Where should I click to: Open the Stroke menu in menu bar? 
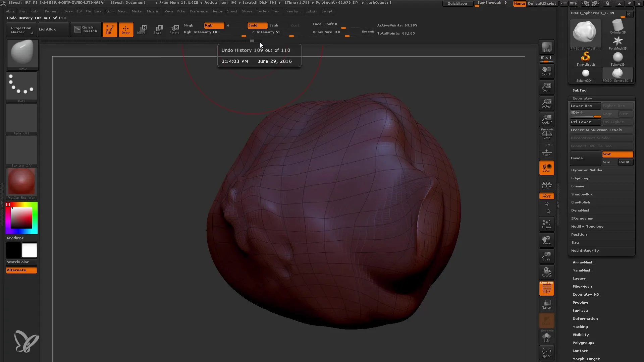247,11
